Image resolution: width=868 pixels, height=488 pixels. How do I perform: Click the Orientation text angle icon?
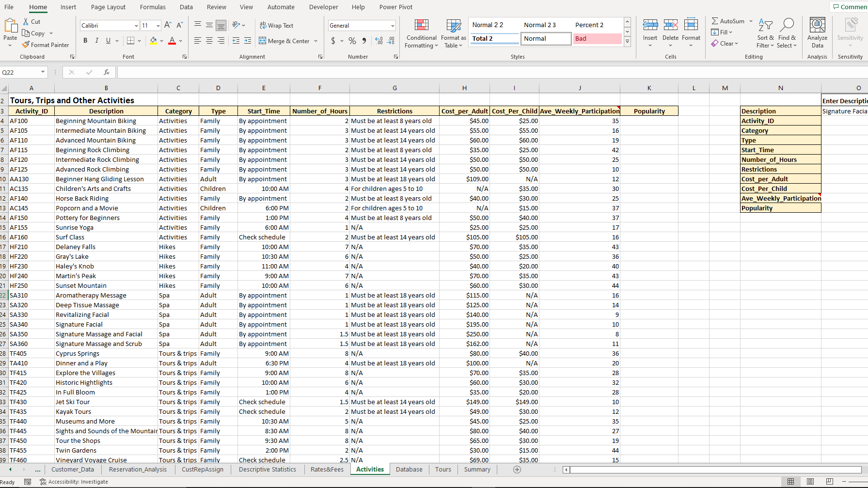236,25
